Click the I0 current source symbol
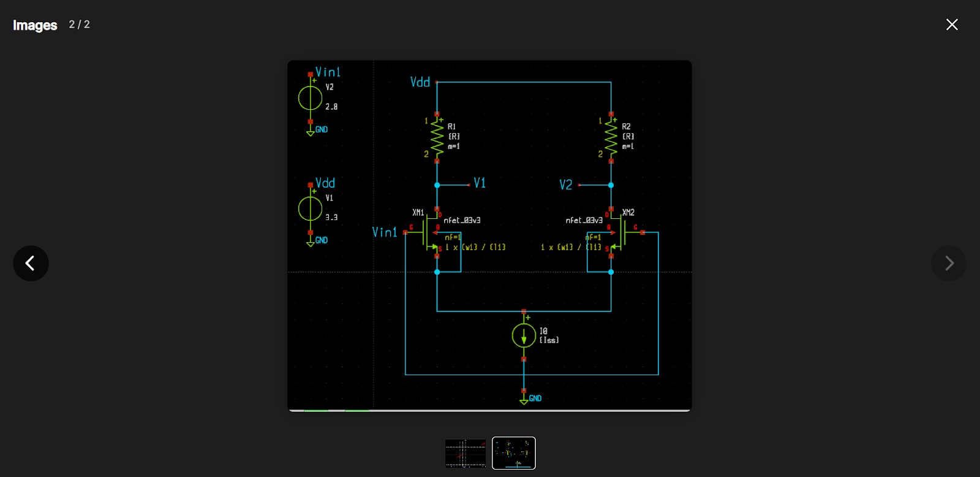 [524, 335]
